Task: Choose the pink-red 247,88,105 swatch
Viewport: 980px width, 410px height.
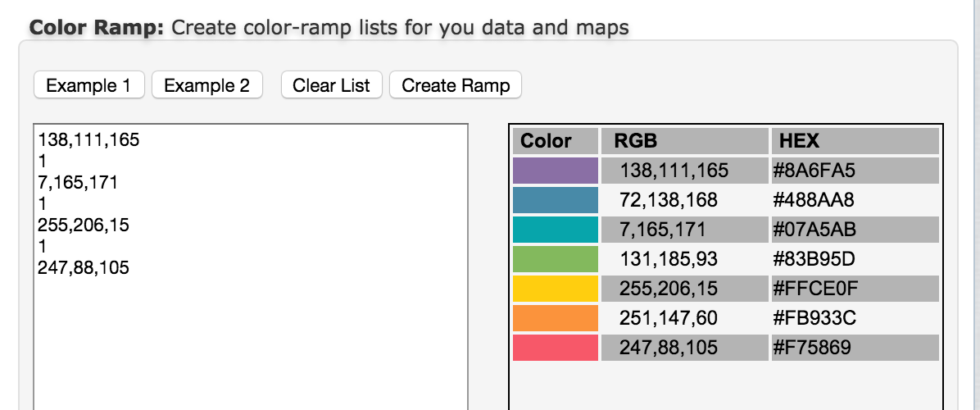Action: point(556,348)
